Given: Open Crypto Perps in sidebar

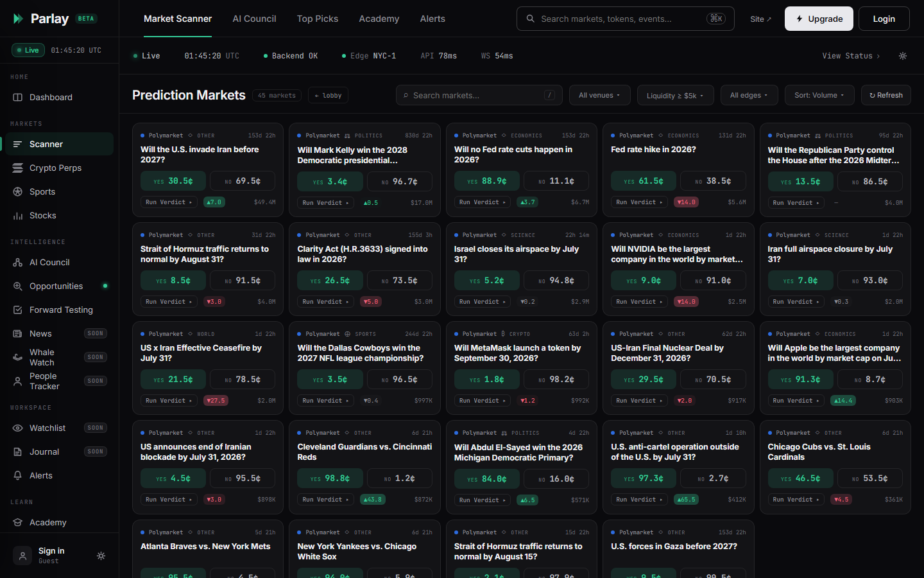Looking at the screenshot, I should coord(59,168).
